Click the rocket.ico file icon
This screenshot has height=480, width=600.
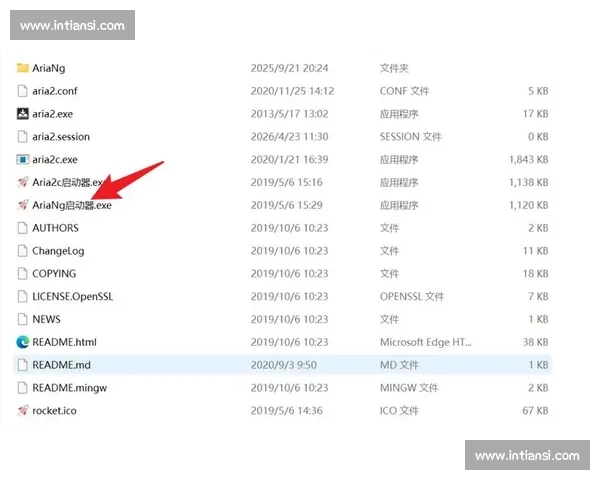point(23,411)
